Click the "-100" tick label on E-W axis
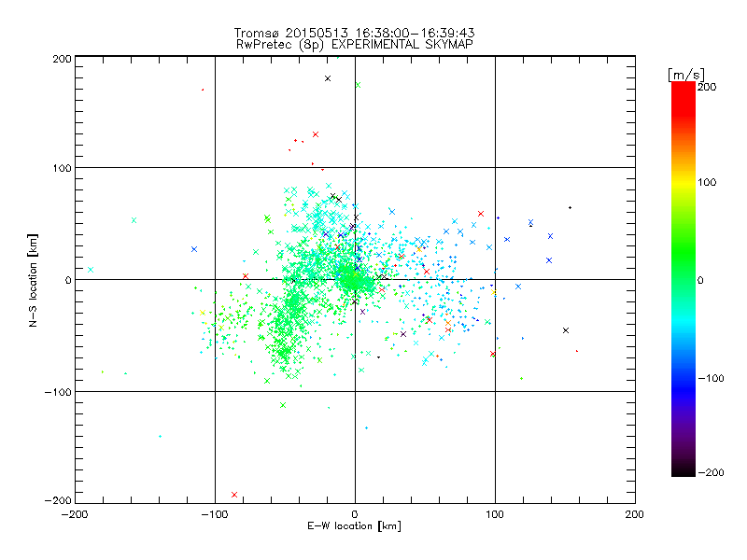747x560 pixels. tap(215, 514)
